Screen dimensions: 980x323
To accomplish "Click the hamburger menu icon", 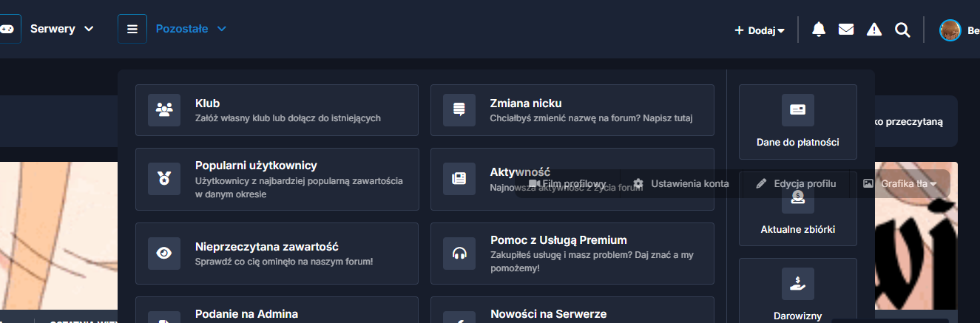I will pyautogui.click(x=132, y=29).
